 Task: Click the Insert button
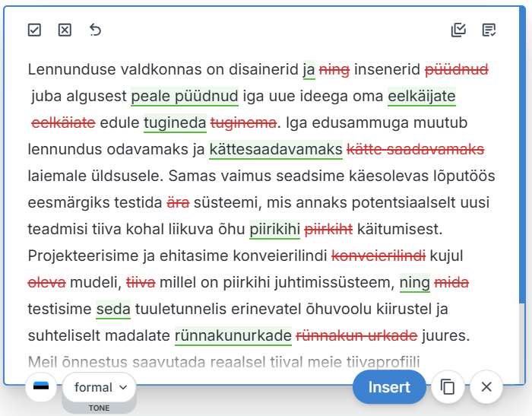click(389, 387)
